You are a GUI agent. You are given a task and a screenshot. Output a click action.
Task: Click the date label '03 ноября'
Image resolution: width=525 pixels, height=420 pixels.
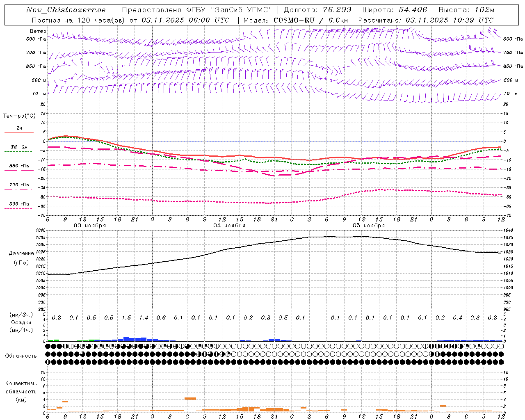(x=90, y=226)
